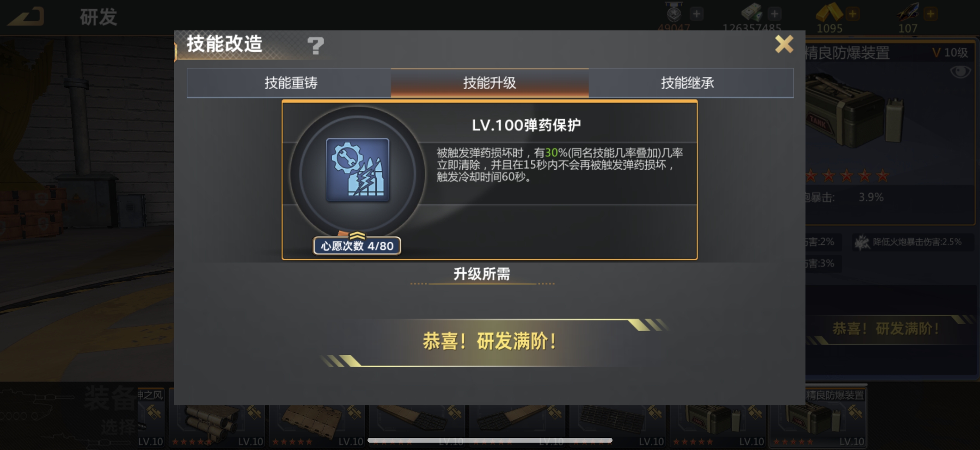
Task: Select the 技能升级 tab
Action: 490,83
